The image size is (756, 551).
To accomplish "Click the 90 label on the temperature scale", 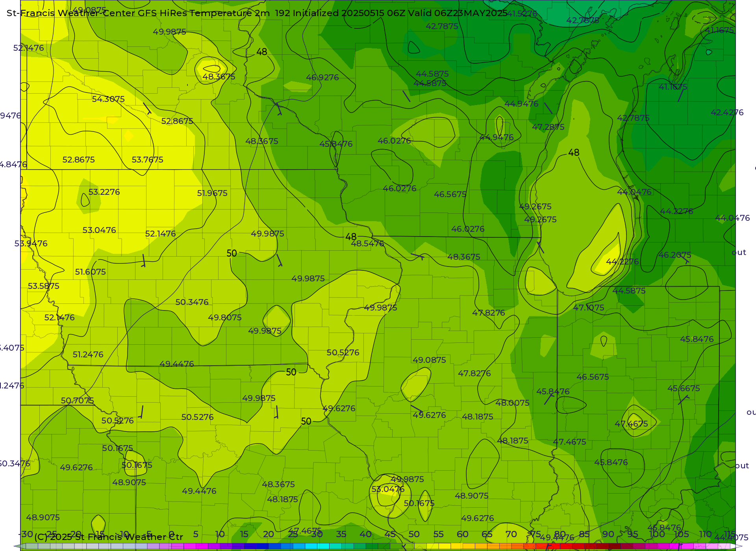I will pos(608,534).
